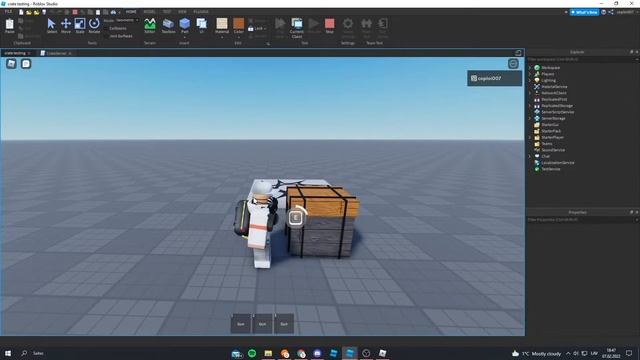Select StarterGui in Explorer
640x360 pixels.
pos(550,124)
